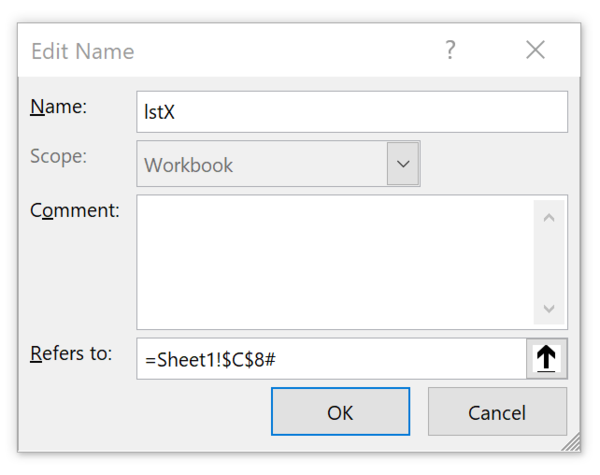
Task: Click the collapse dialog range selector icon
Action: (x=546, y=359)
